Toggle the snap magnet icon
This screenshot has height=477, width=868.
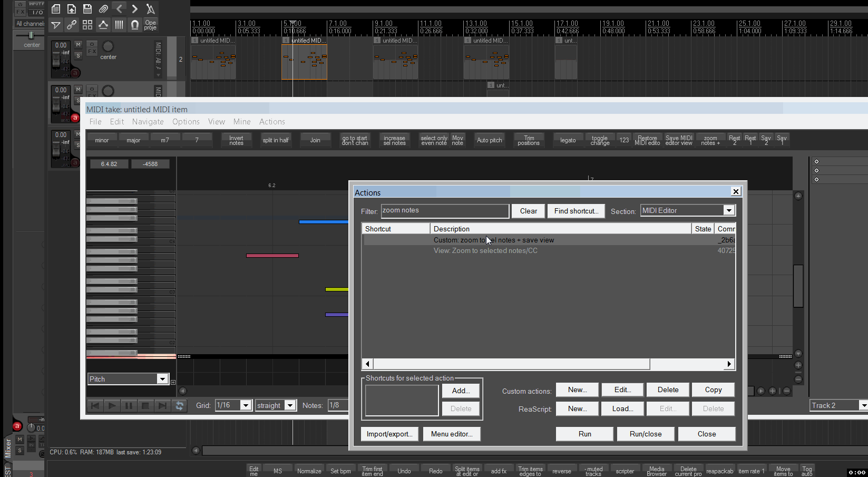pos(135,25)
